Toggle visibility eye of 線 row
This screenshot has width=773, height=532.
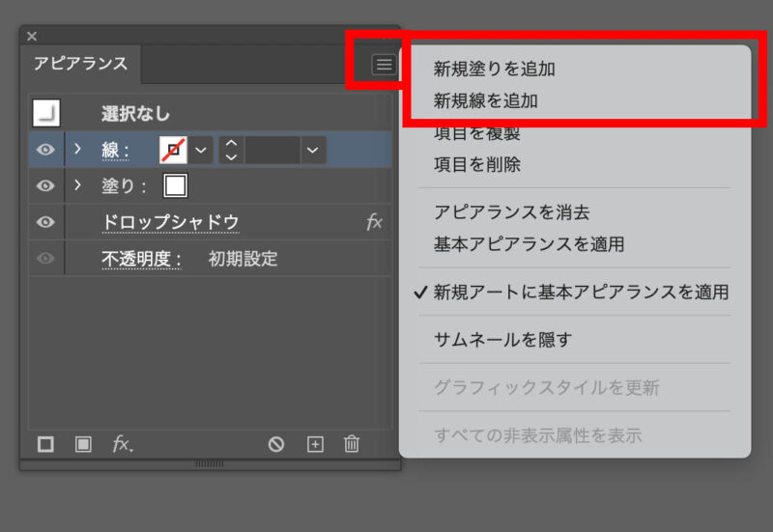tap(45, 150)
